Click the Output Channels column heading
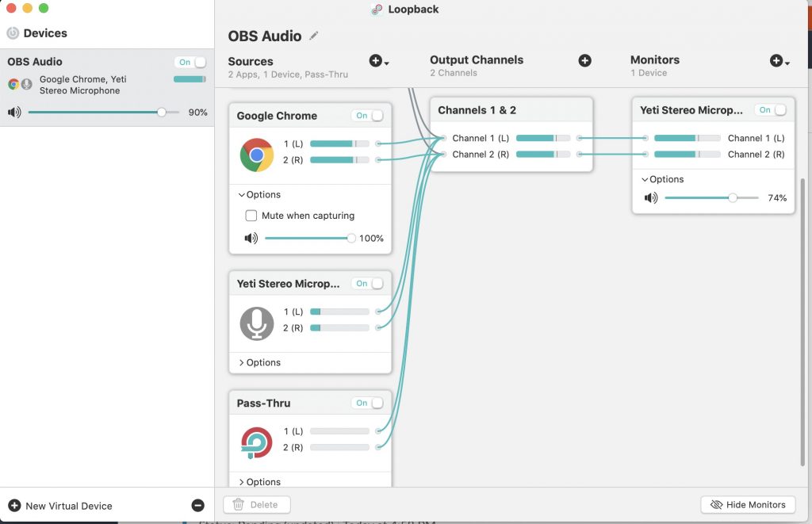The image size is (812, 524). tap(477, 59)
